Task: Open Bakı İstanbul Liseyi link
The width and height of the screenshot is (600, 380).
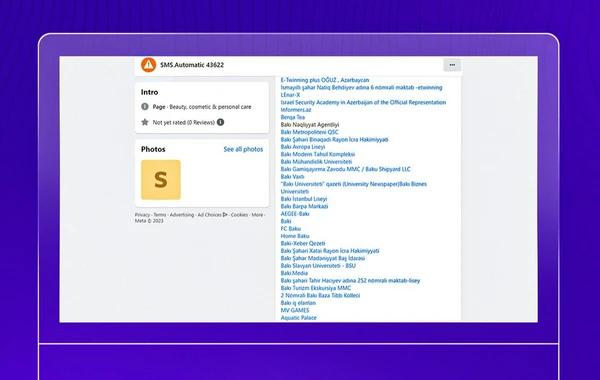Action: tap(304, 199)
